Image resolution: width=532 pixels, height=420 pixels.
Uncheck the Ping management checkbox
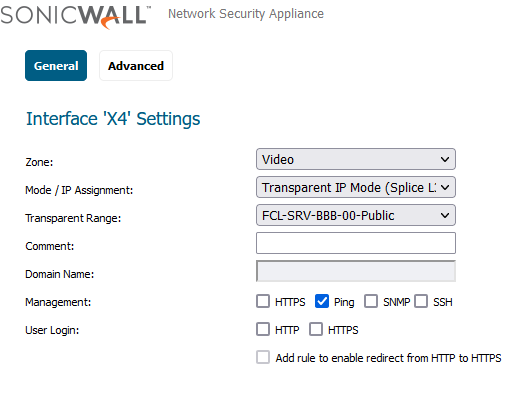tap(322, 301)
